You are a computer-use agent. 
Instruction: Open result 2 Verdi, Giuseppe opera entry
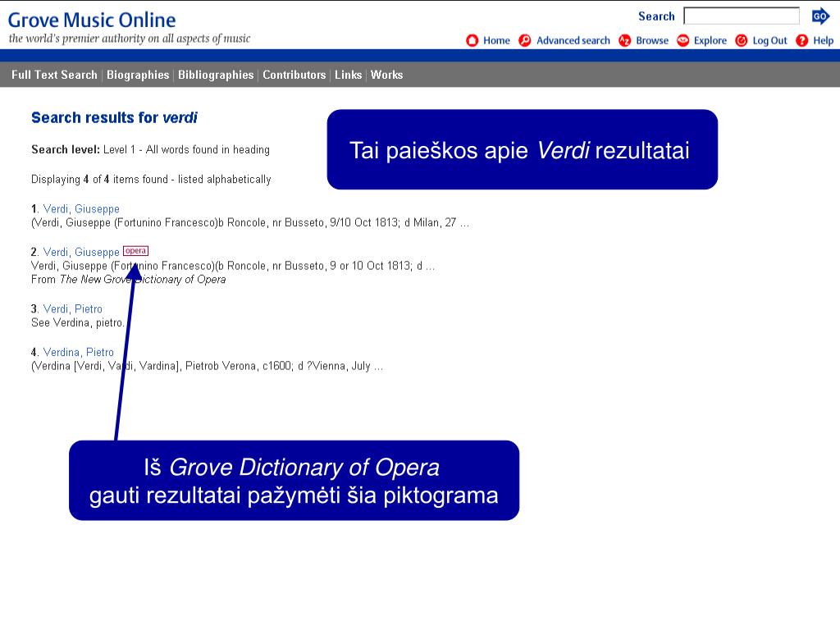(81, 252)
